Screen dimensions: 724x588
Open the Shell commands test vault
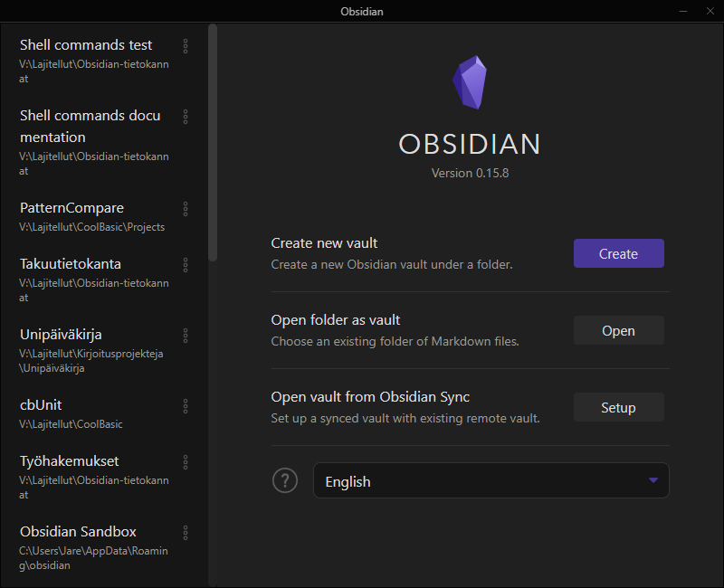click(x=95, y=61)
